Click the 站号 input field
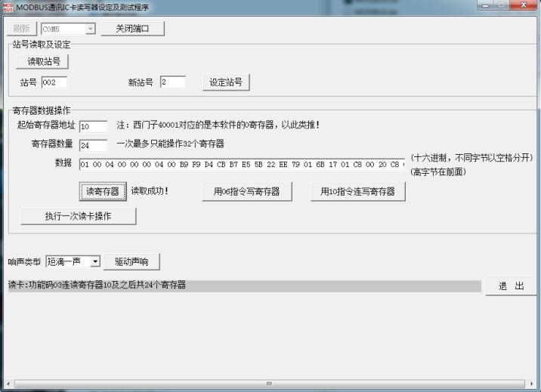The image size is (541, 392). coord(54,82)
